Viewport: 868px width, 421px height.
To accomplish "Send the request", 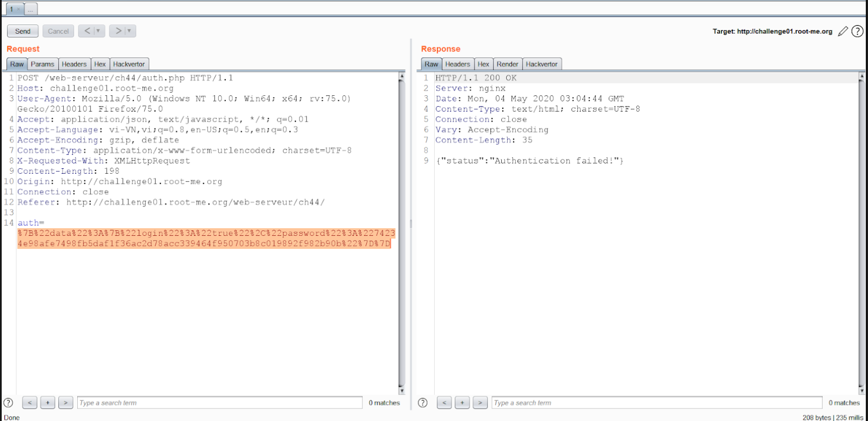I will pos(23,31).
